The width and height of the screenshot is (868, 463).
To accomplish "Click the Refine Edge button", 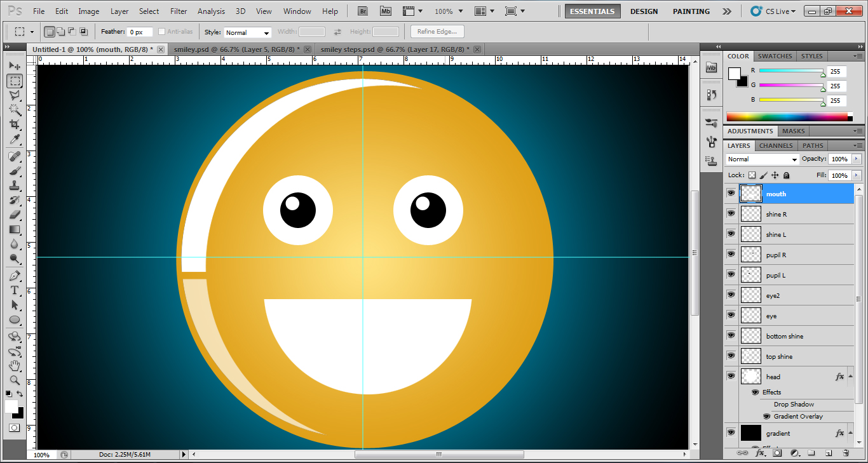I will coord(438,31).
